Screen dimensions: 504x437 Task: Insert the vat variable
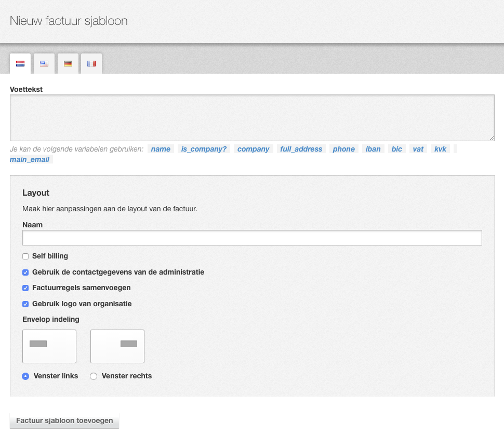click(418, 149)
